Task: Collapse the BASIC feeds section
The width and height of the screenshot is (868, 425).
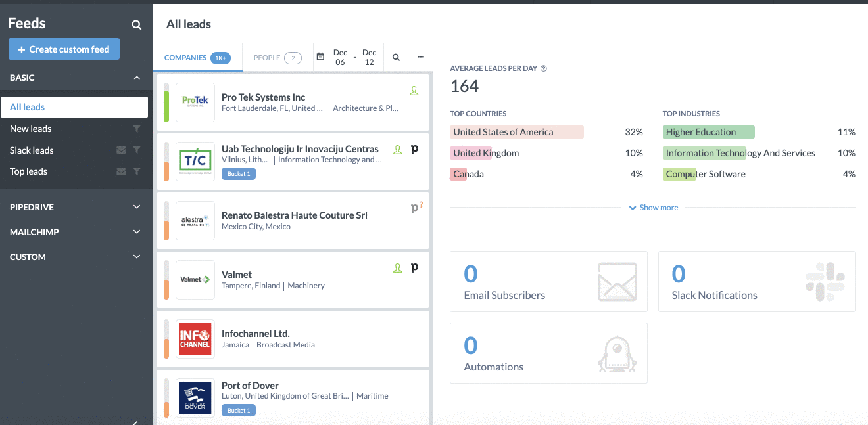Action: coord(137,78)
